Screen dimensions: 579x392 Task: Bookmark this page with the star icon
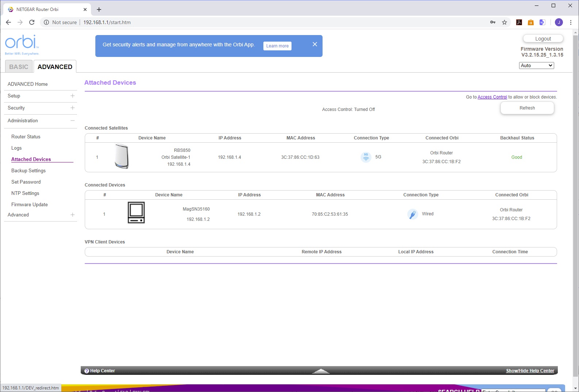click(504, 22)
